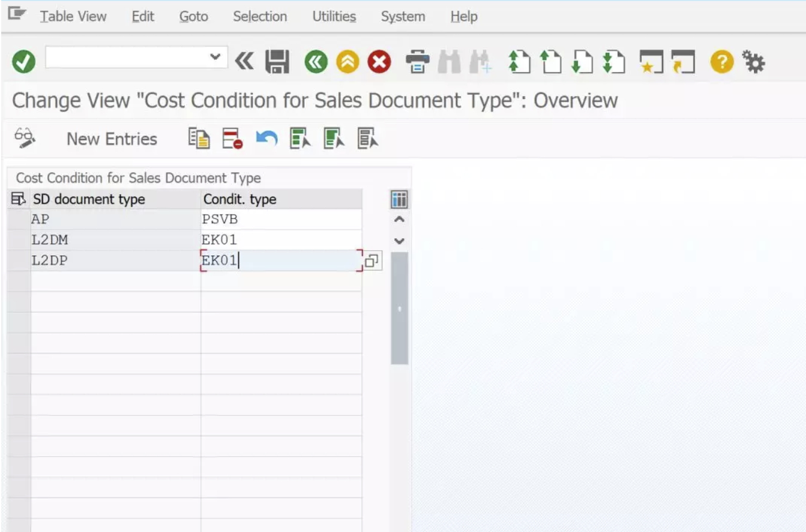Open Customize Local Layout gear icon

tap(753, 61)
